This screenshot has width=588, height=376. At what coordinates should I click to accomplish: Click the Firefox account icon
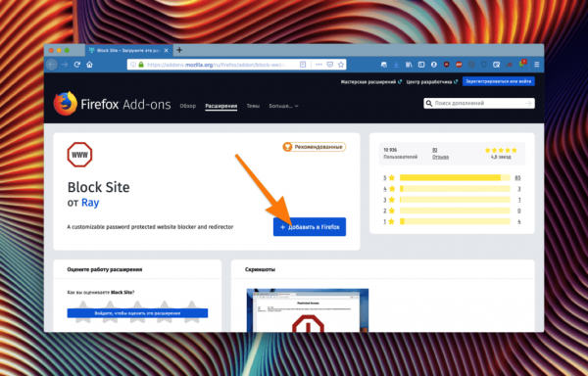(x=434, y=65)
